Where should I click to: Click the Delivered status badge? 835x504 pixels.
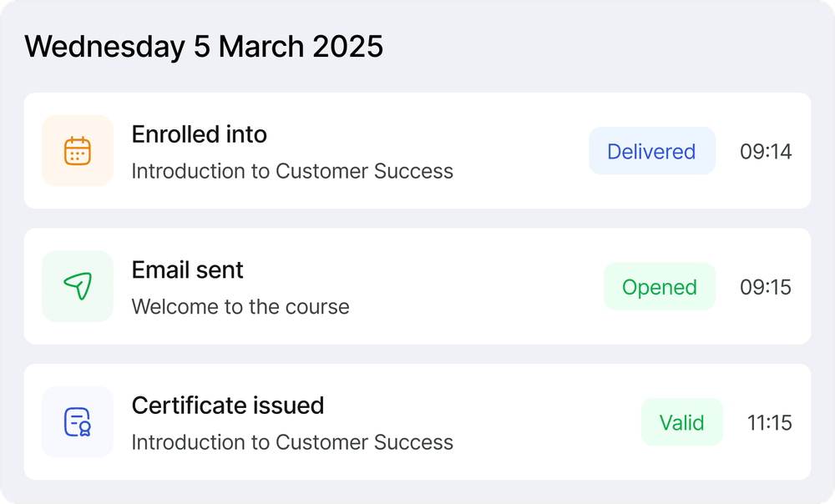click(652, 151)
